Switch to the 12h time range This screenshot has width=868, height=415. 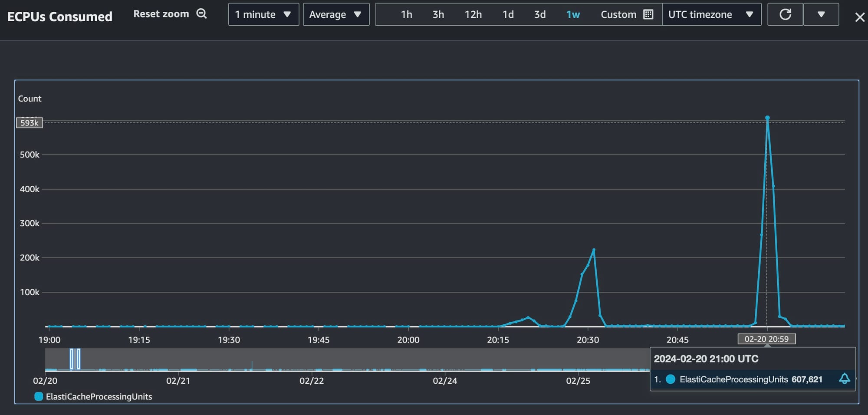pyautogui.click(x=473, y=15)
